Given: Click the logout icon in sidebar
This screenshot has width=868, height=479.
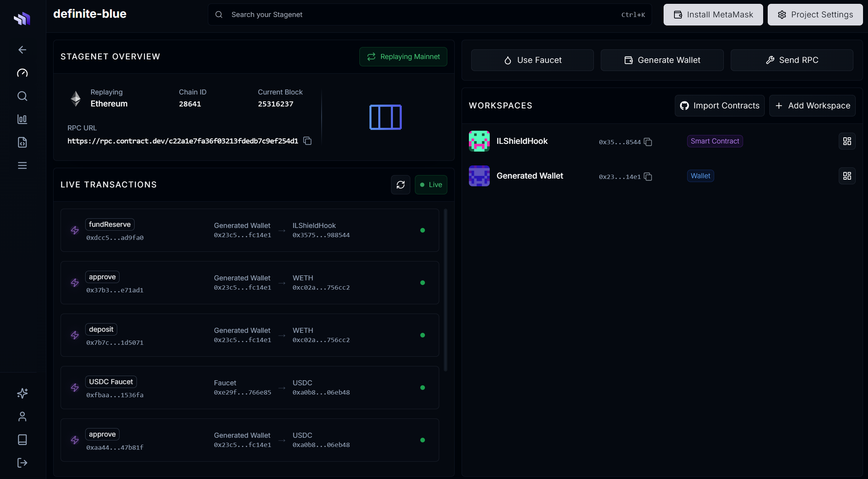Looking at the screenshot, I should (x=22, y=463).
